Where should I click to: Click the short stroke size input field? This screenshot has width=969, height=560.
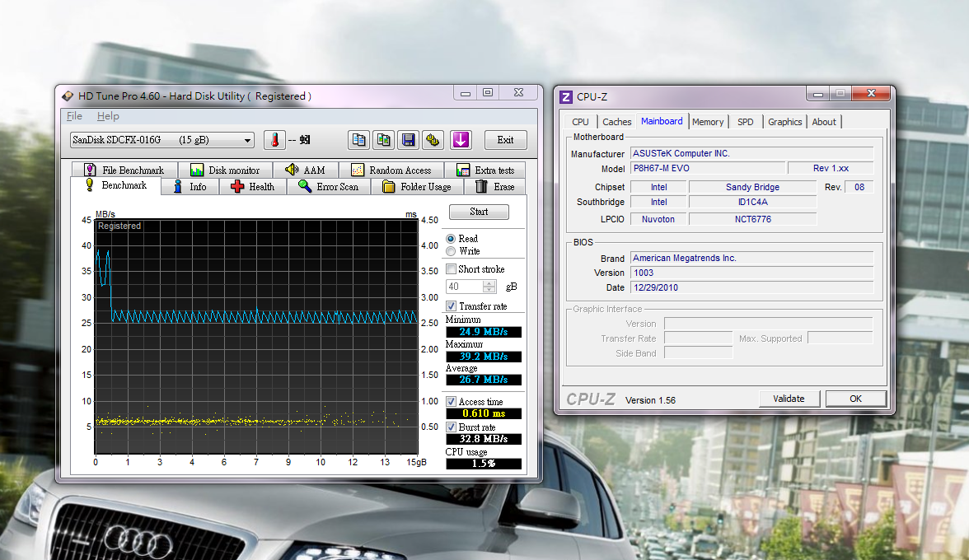[x=464, y=287]
